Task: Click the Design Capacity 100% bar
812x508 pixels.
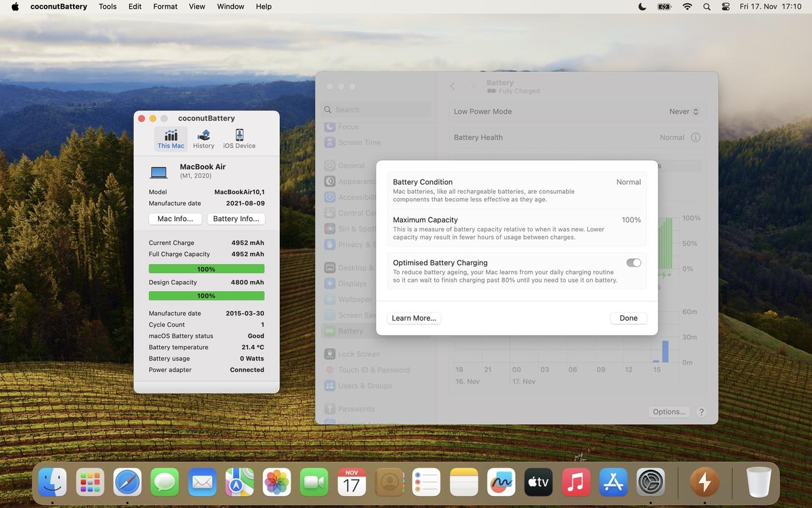Action: (x=206, y=296)
